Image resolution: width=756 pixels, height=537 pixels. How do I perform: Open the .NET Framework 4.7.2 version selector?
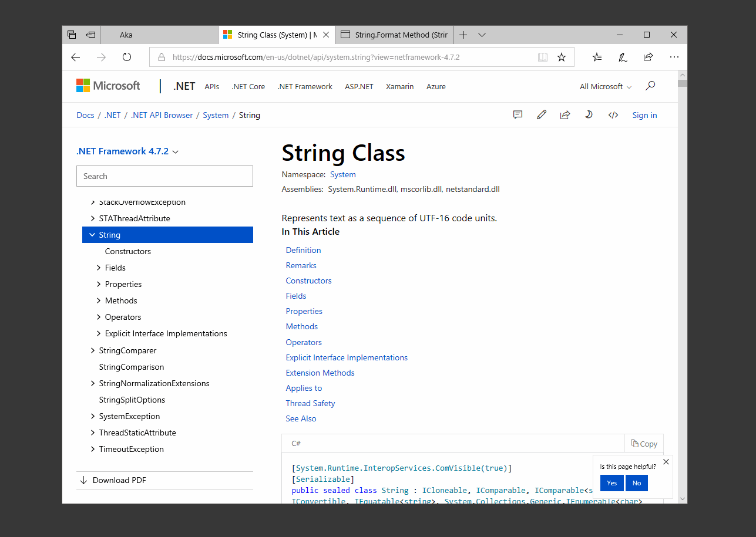pyautogui.click(x=127, y=151)
